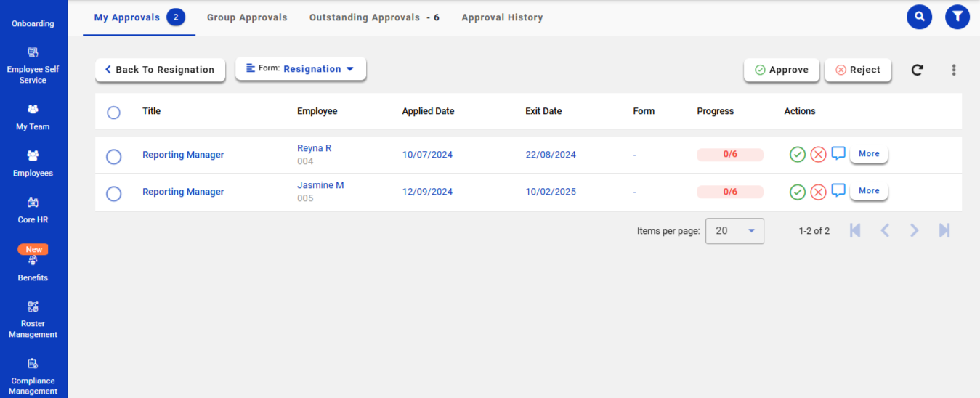
Task: Switch to the Approval History tab
Action: [x=502, y=17]
